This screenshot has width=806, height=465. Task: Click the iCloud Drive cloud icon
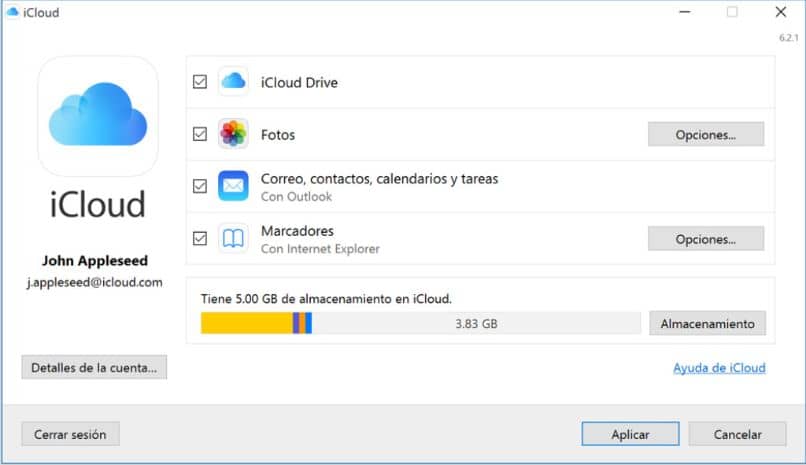point(233,82)
